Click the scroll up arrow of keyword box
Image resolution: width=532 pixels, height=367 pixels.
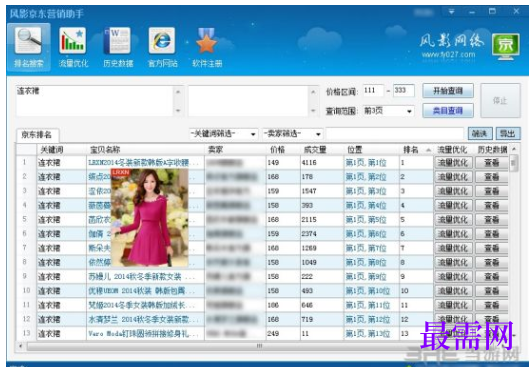click(x=178, y=92)
